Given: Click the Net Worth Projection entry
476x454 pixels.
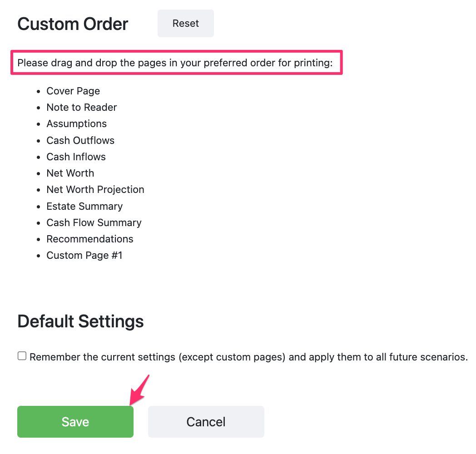Looking at the screenshot, I should [95, 190].
